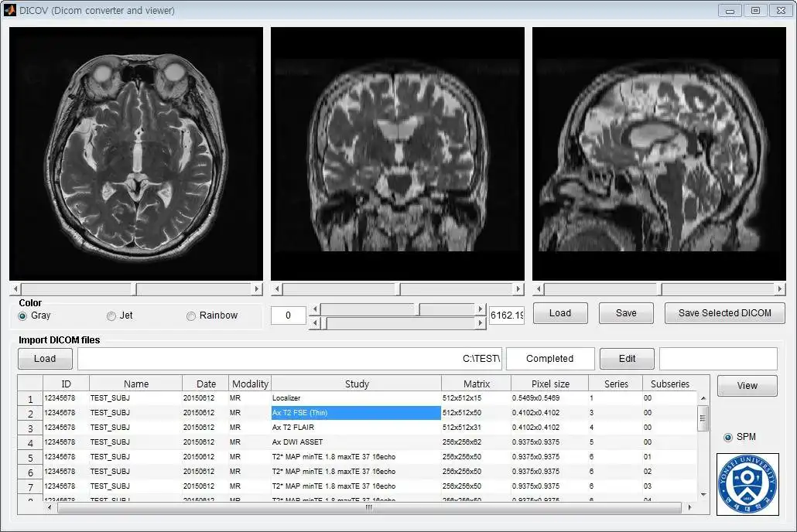Click left arrow of coronal view scrollbar

coord(277,289)
